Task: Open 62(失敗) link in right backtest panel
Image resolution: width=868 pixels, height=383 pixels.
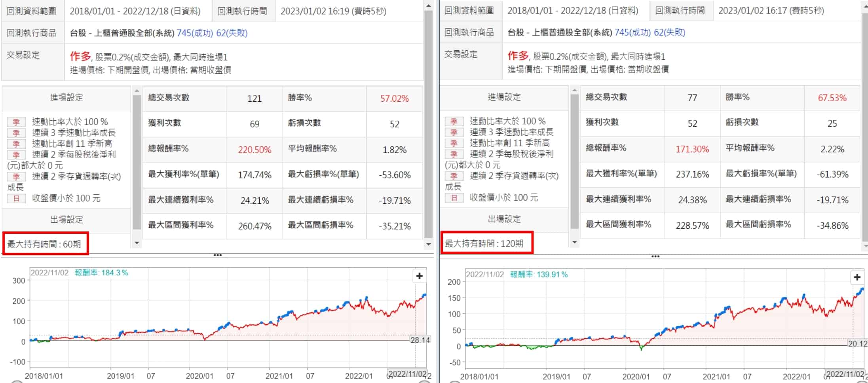Action: point(669,32)
